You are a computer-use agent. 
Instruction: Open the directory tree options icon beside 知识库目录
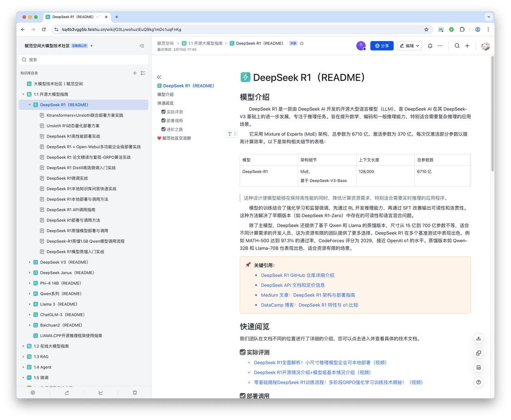click(x=143, y=73)
